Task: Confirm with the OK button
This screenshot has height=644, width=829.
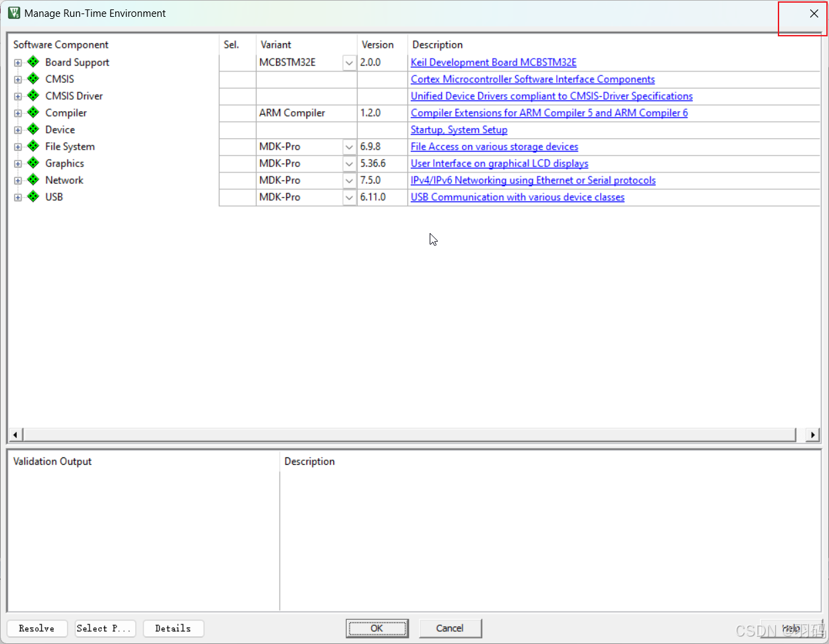Action: (377, 629)
